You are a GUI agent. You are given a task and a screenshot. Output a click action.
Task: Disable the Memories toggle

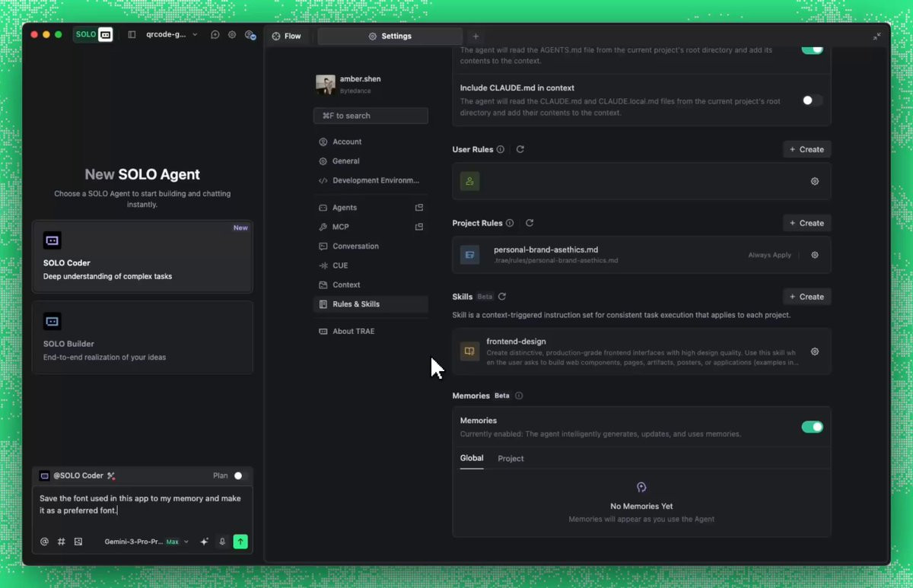(812, 427)
